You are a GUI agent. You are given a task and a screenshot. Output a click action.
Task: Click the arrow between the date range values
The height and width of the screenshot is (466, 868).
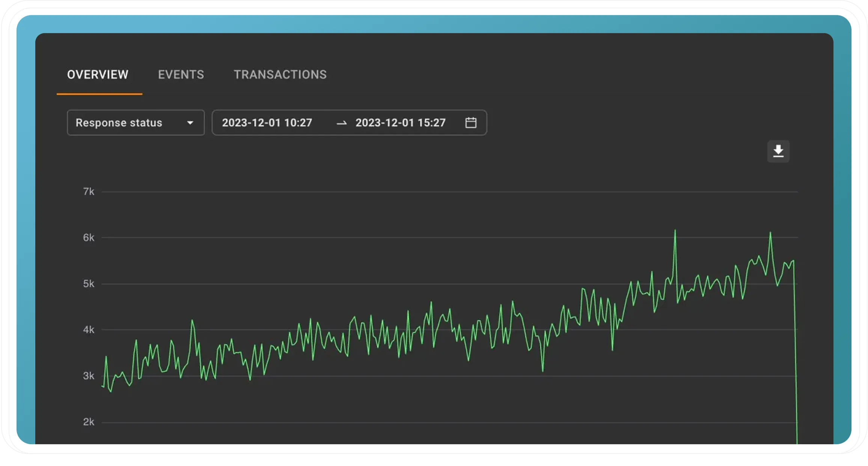[342, 123]
